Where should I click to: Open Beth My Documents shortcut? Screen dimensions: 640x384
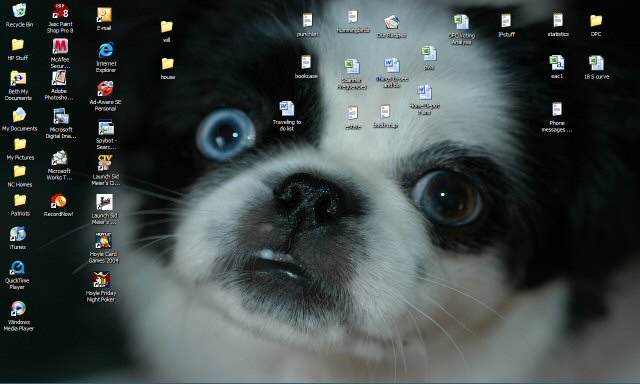[x=18, y=78]
